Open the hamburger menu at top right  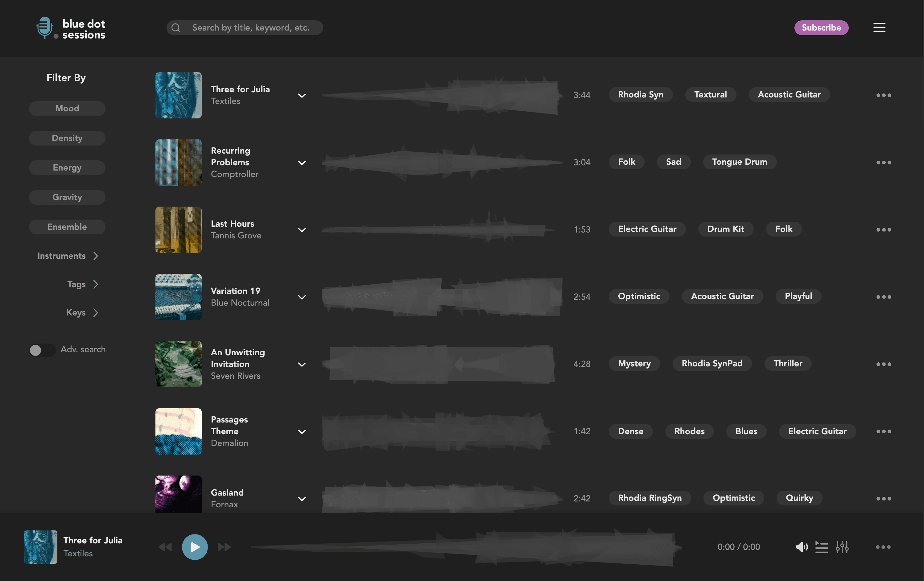[879, 28]
